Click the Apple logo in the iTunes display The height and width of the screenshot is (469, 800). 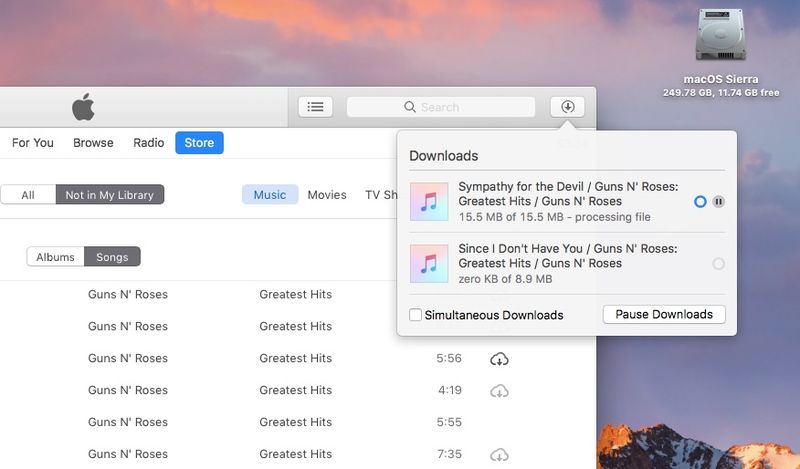click(x=83, y=107)
